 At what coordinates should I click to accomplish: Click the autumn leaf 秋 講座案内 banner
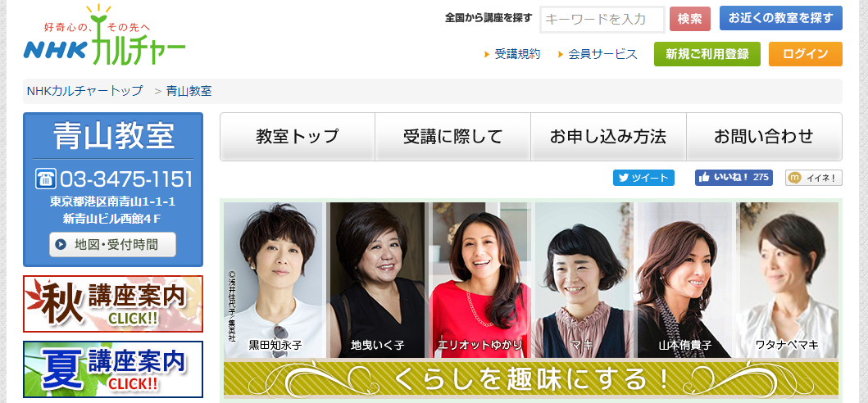(x=113, y=304)
